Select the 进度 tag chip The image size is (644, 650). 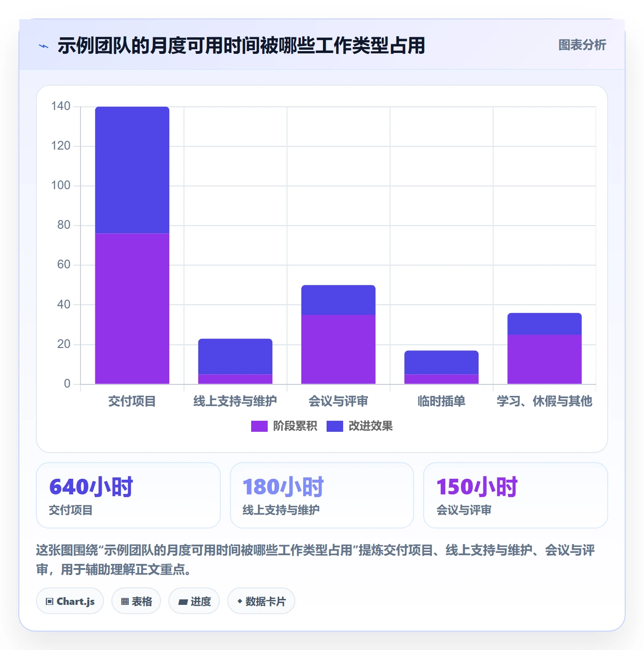(194, 601)
